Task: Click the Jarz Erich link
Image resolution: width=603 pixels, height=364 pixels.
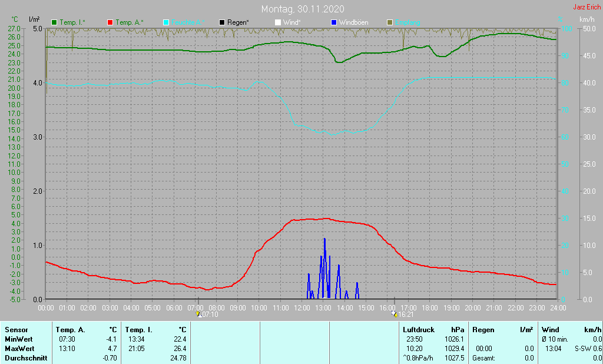Action: point(587,7)
